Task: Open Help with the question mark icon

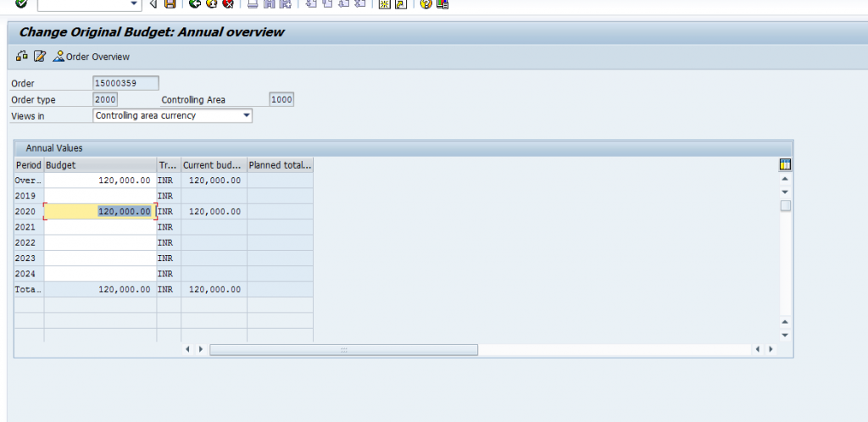Action: pos(426,3)
